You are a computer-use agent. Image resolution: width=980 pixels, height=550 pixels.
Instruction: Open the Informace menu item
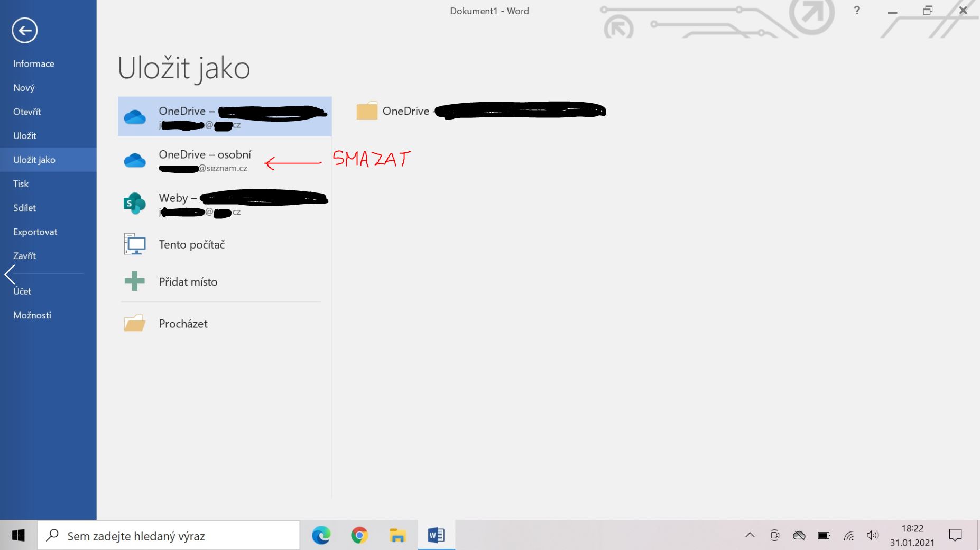(x=34, y=63)
